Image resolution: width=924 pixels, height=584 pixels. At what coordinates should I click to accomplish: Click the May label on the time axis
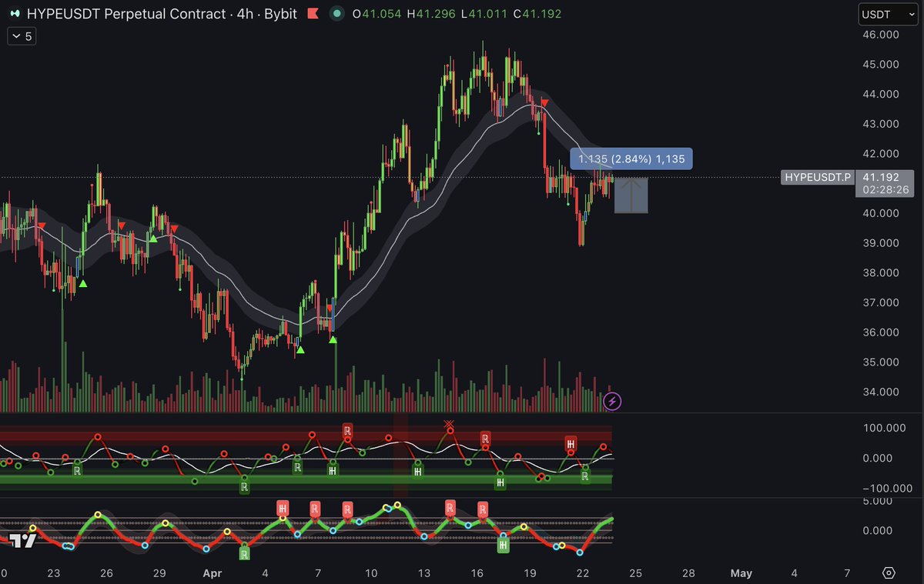pyautogui.click(x=741, y=573)
